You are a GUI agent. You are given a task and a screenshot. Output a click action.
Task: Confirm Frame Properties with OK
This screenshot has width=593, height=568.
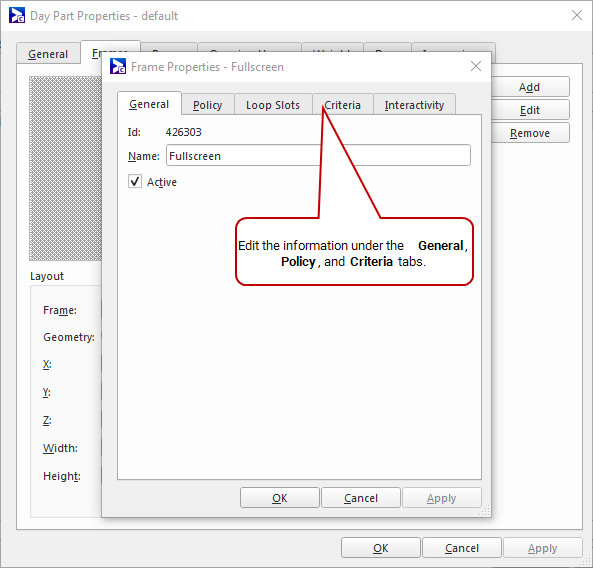tap(280, 498)
